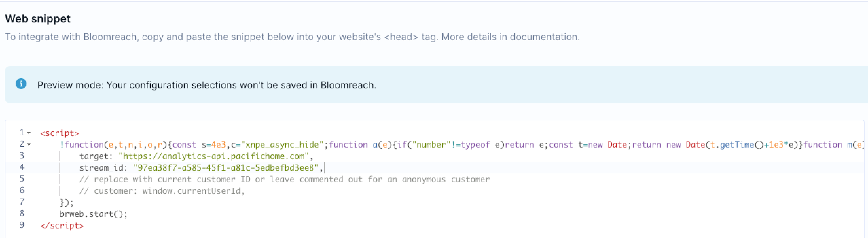Click line number 5 in the gutter
Image resolution: width=868 pixels, height=238 pixels.
[x=22, y=178]
